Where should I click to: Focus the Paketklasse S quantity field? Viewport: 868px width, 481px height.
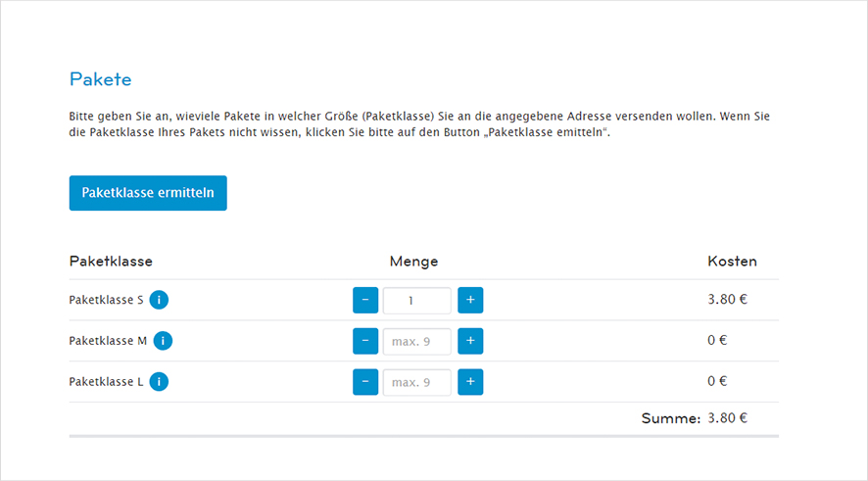[x=417, y=300]
